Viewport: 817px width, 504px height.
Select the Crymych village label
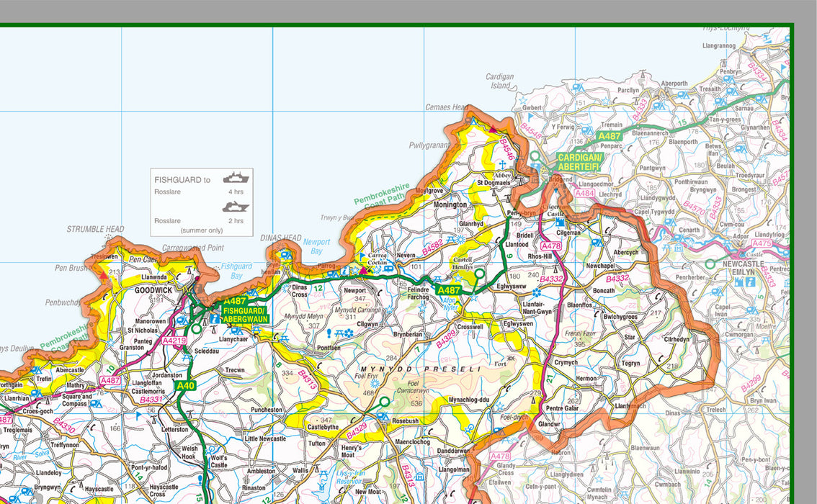(566, 362)
